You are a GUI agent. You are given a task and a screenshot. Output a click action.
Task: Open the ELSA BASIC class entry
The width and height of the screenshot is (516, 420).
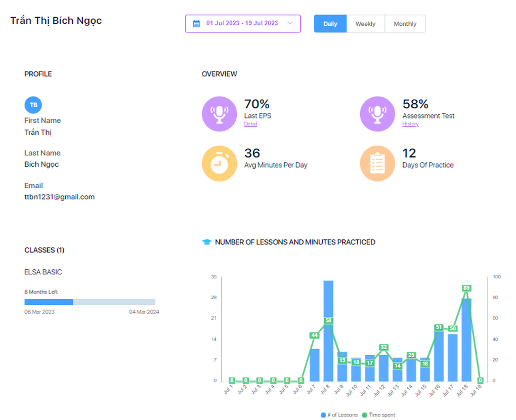pos(43,272)
